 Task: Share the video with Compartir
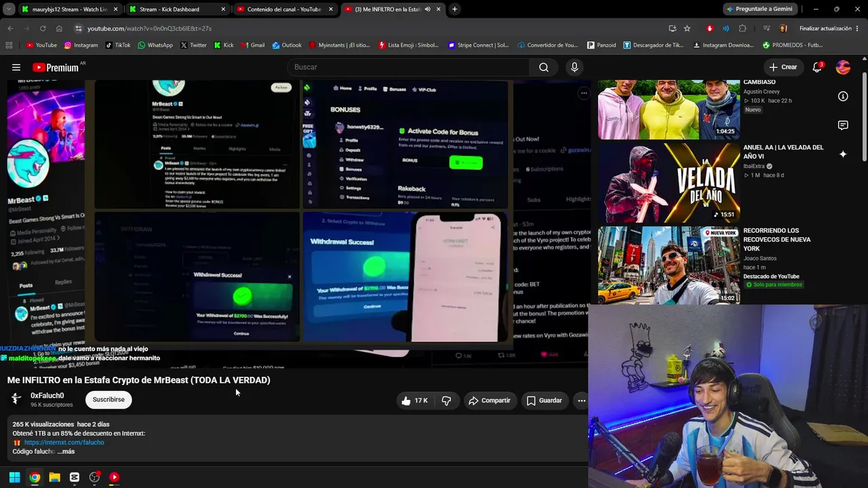(x=489, y=401)
